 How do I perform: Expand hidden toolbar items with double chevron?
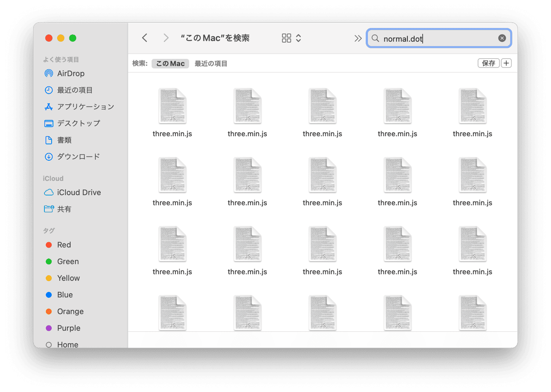click(x=358, y=38)
